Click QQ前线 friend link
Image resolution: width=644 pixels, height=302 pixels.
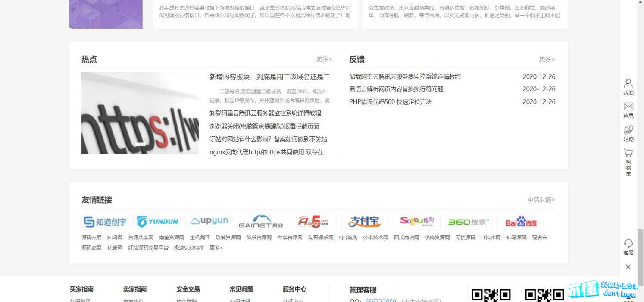(348, 237)
